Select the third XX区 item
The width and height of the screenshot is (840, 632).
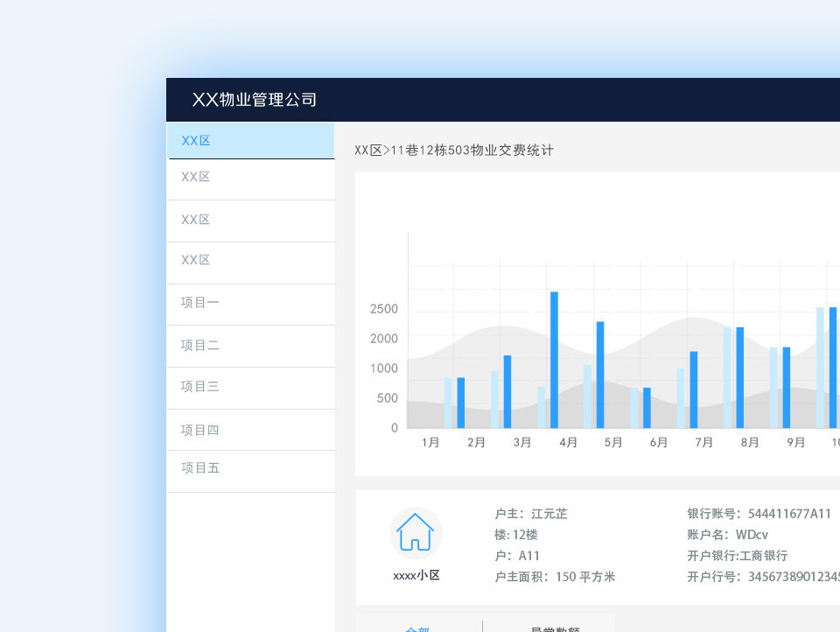point(194,220)
